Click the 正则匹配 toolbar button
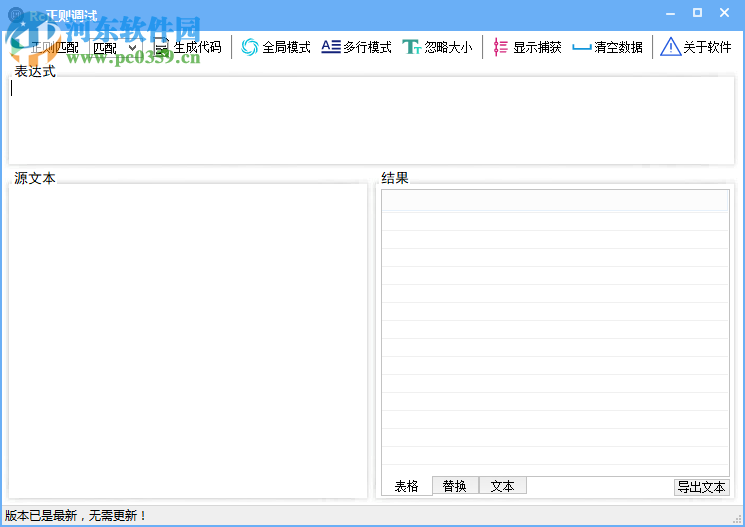 pos(46,47)
